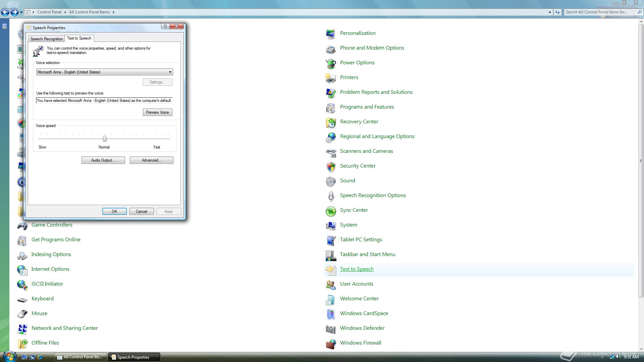
Task: Click the Control Panel breadcrumb segment
Action: 49,12
